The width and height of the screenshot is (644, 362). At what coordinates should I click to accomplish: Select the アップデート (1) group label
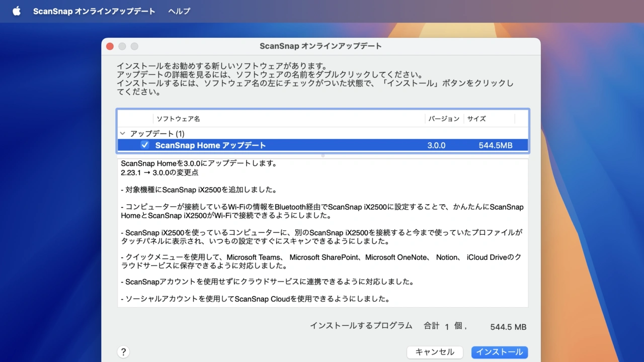click(x=157, y=134)
